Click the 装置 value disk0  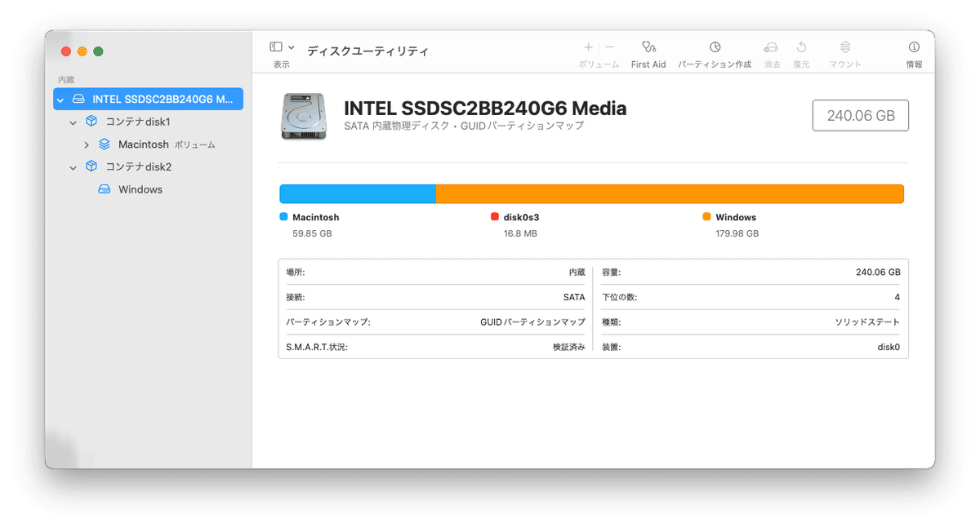889,347
